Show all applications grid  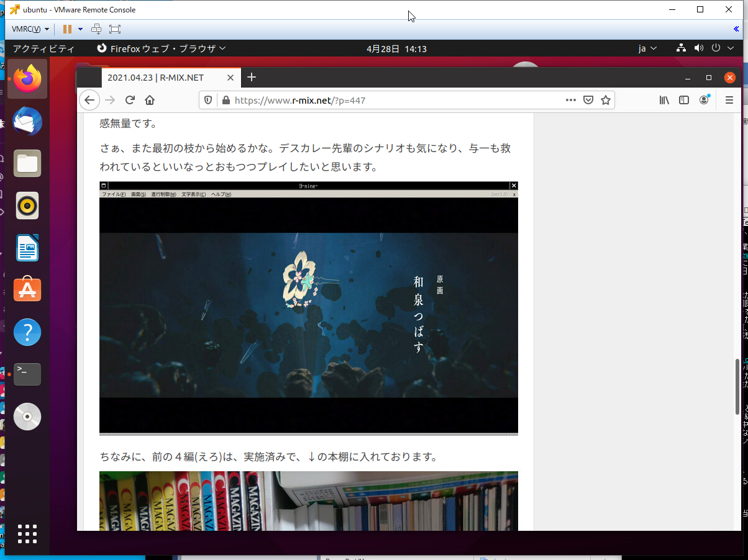tap(27, 534)
